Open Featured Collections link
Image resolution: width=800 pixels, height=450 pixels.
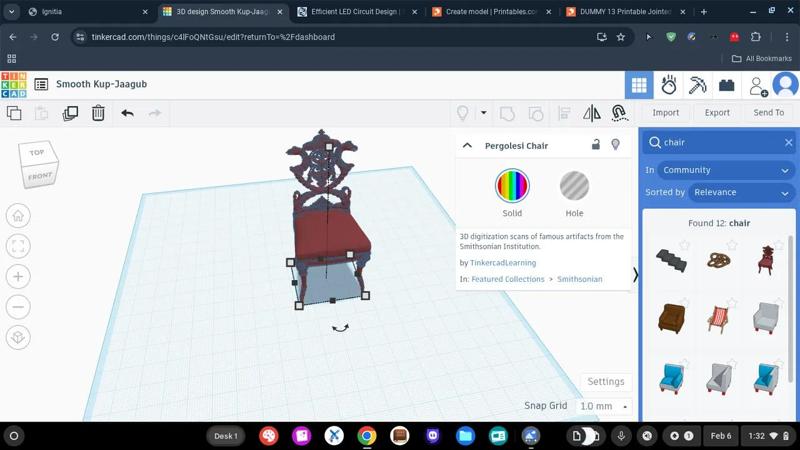coord(508,279)
